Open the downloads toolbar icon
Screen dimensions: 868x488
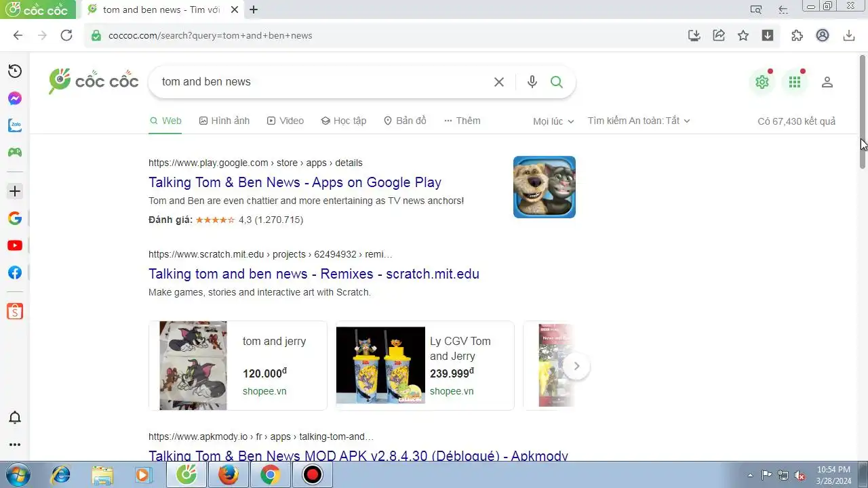coord(848,35)
